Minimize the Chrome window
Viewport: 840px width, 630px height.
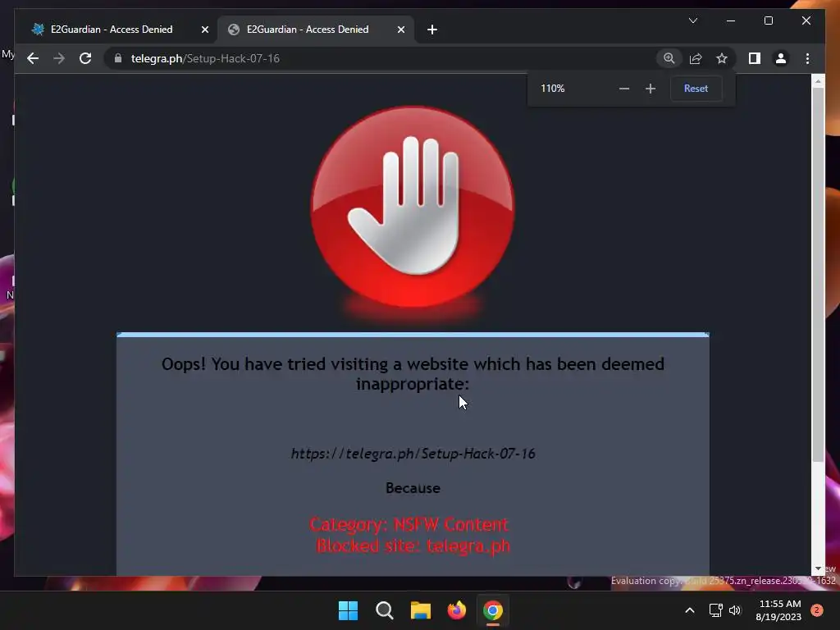point(731,21)
